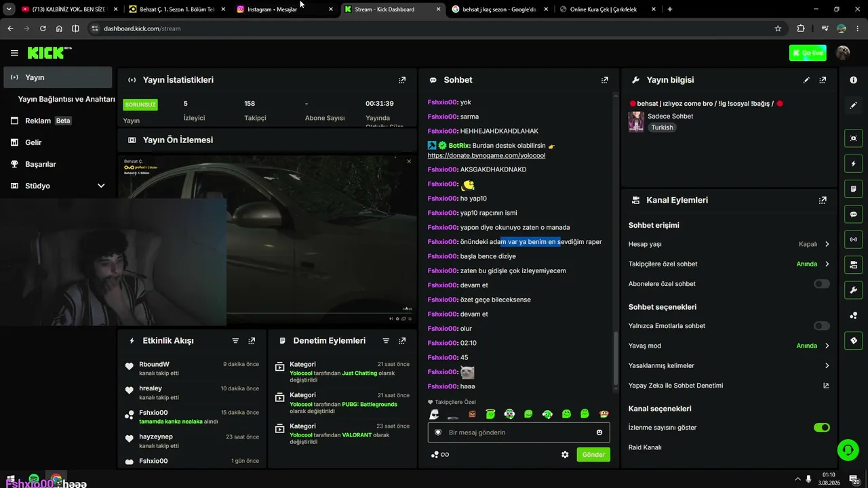The width and height of the screenshot is (868, 488).
Task: Pop out the Denetim Eylemleri panel
Action: coord(402,341)
